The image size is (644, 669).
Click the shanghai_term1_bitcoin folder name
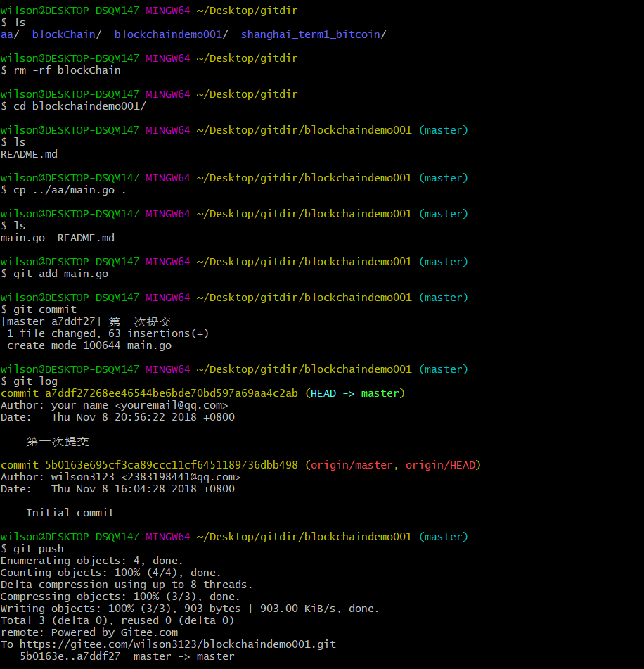click(x=312, y=34)
